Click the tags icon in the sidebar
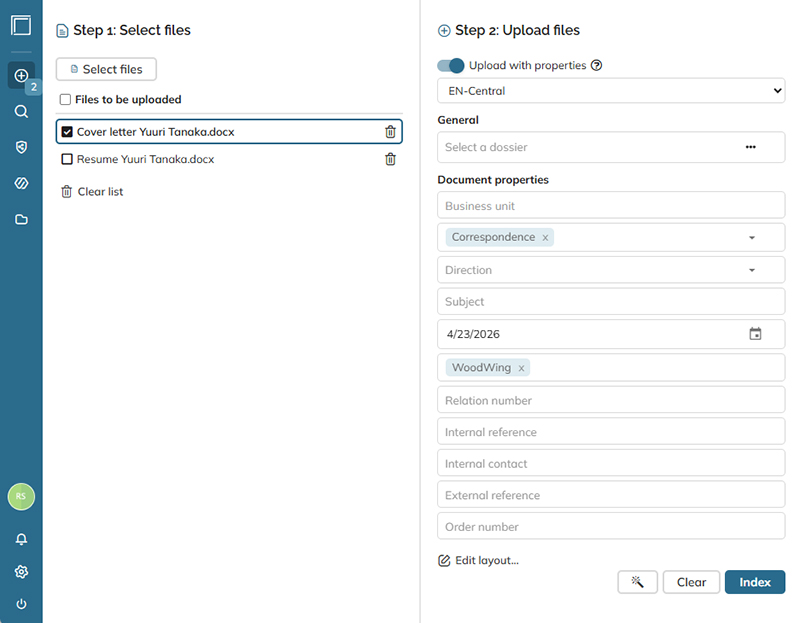Screen dimensions: 800x623 tap(20, 183)
